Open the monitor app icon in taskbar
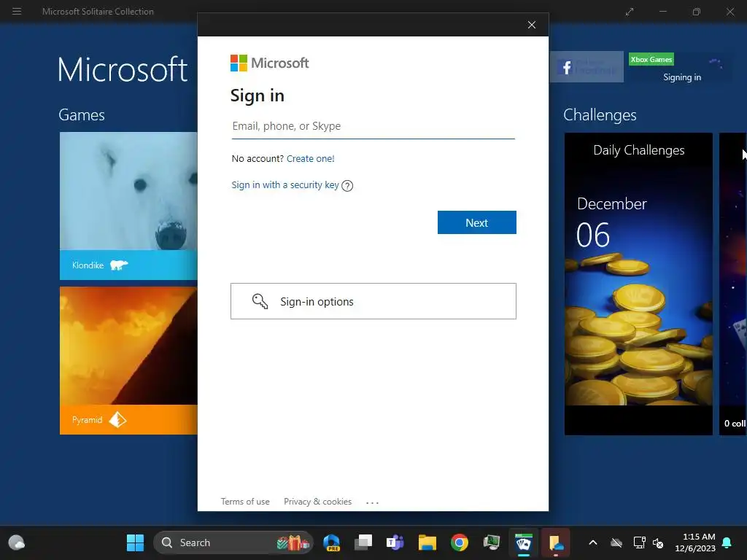The width and height of the screenshot is (747, 560). (x=491, y=542)
